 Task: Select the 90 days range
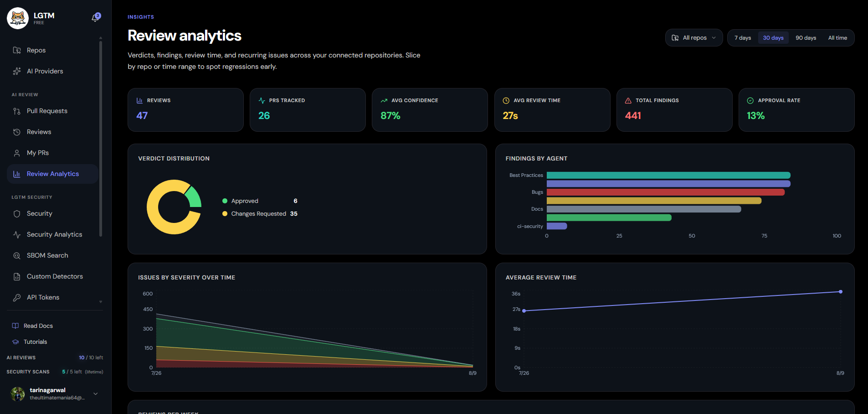tap(806, 38)
